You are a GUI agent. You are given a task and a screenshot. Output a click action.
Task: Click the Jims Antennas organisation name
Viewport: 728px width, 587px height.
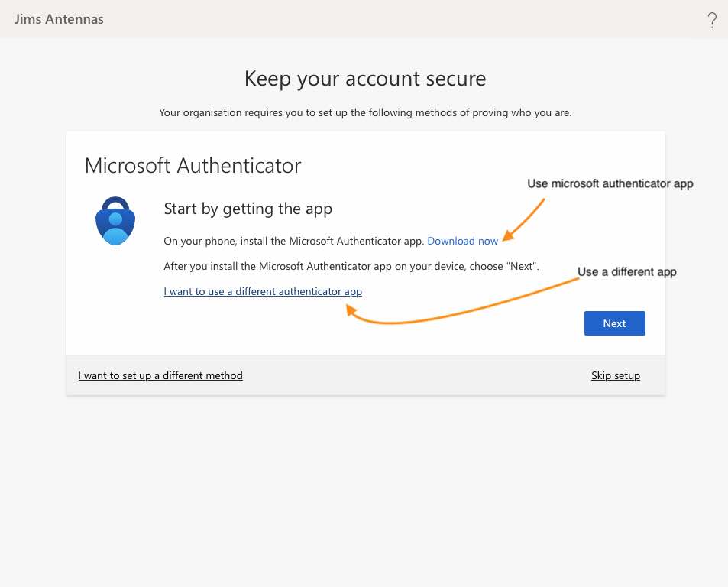(59, 19)
